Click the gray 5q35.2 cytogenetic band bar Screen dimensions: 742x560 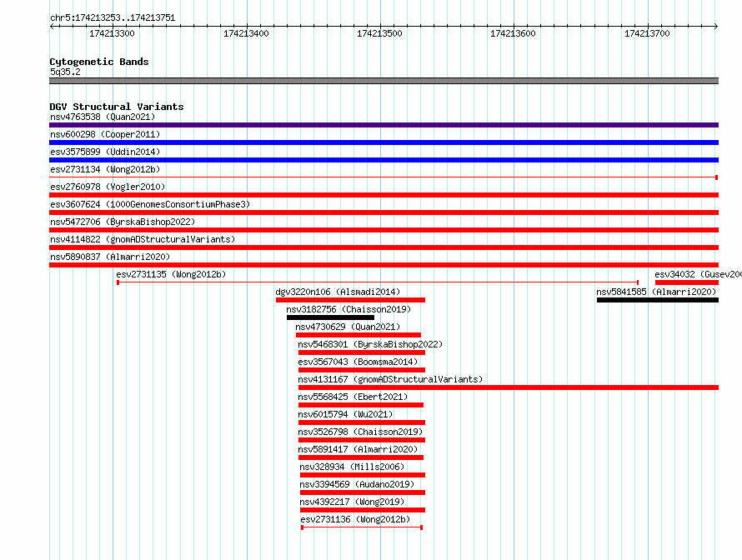coord(384,81)
